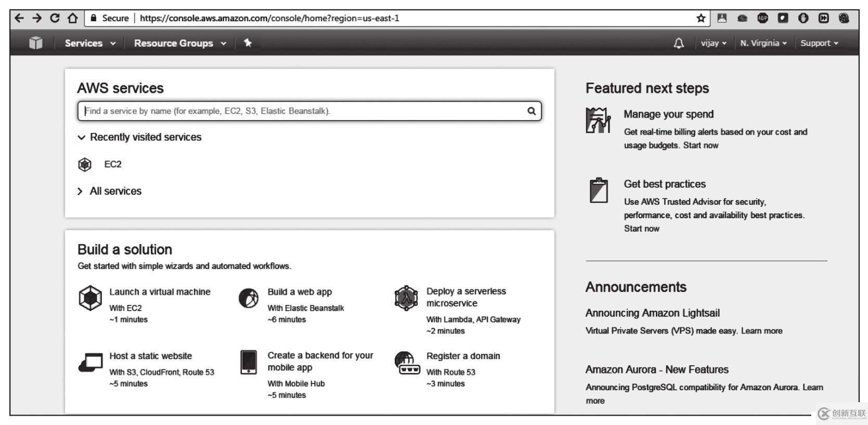Click the secure padlock icon in address bar
868x425 pixels.
tap(94, 18)
